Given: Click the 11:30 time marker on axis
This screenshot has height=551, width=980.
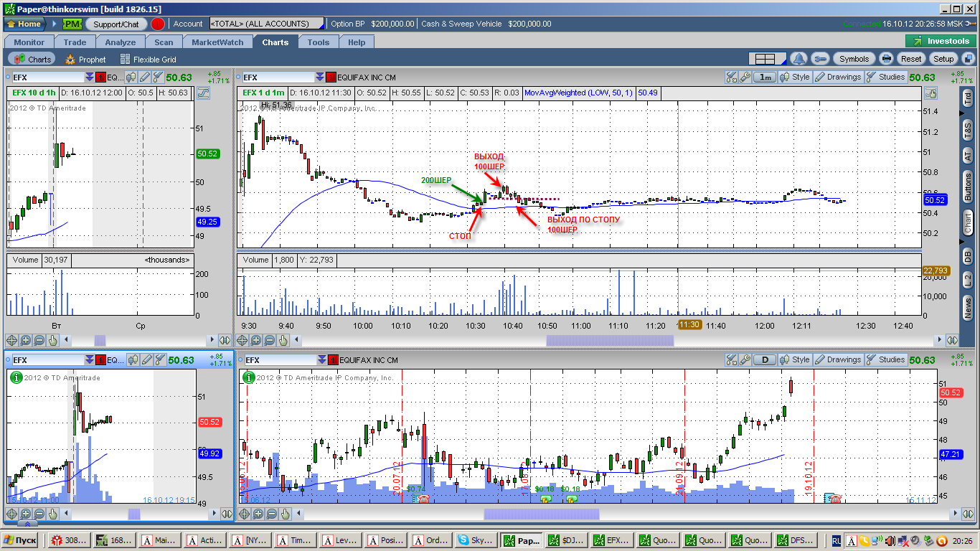Looking at the screenshot, I should [x=689, y=325].
